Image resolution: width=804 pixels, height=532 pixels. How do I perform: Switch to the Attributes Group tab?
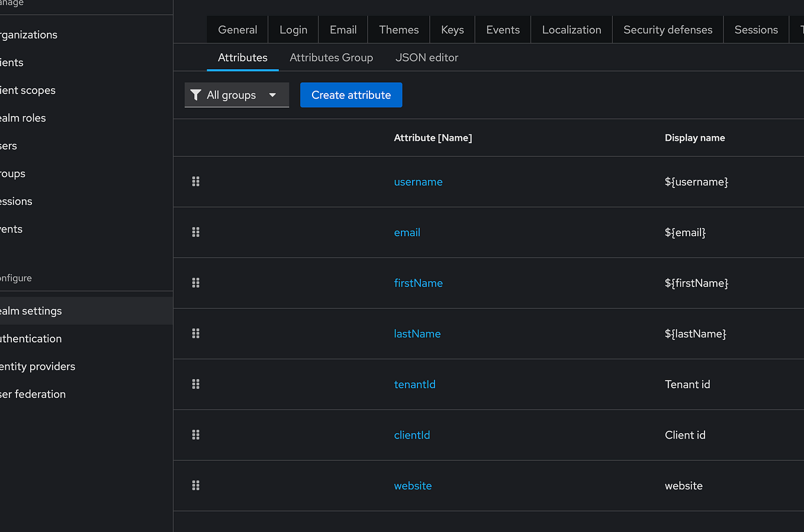331,57
